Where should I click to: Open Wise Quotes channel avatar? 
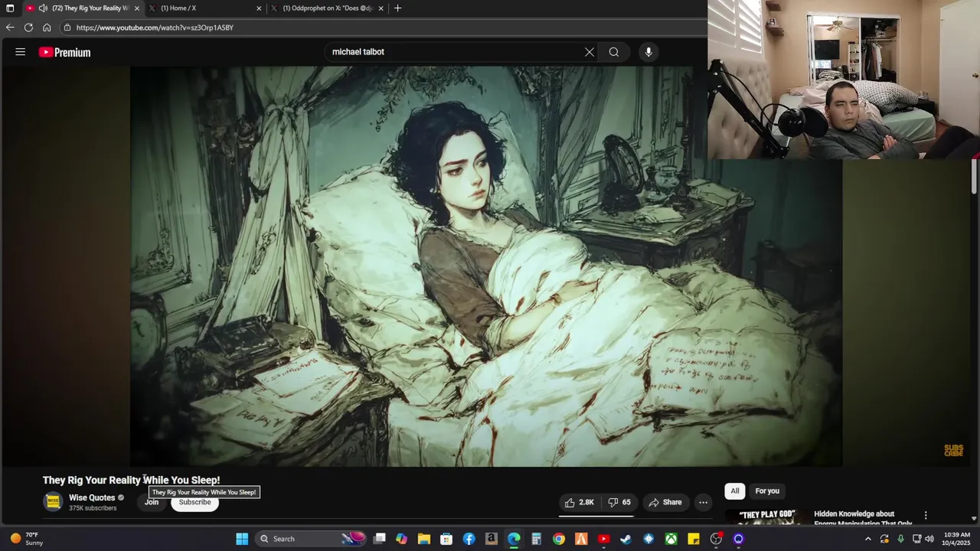[x=53, y=502]
